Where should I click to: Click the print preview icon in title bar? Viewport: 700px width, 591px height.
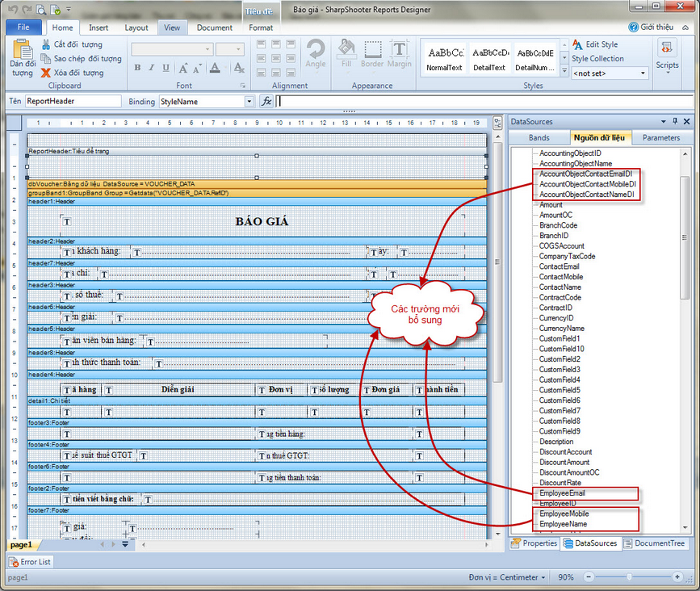[41, 10]
